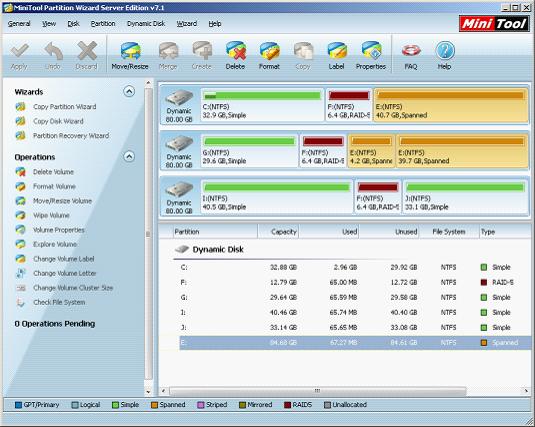The height and width of the screenshot is (427, 535).
Task: Select the C: 32.9 GB Simple volume block
Action: pos(262,105)
